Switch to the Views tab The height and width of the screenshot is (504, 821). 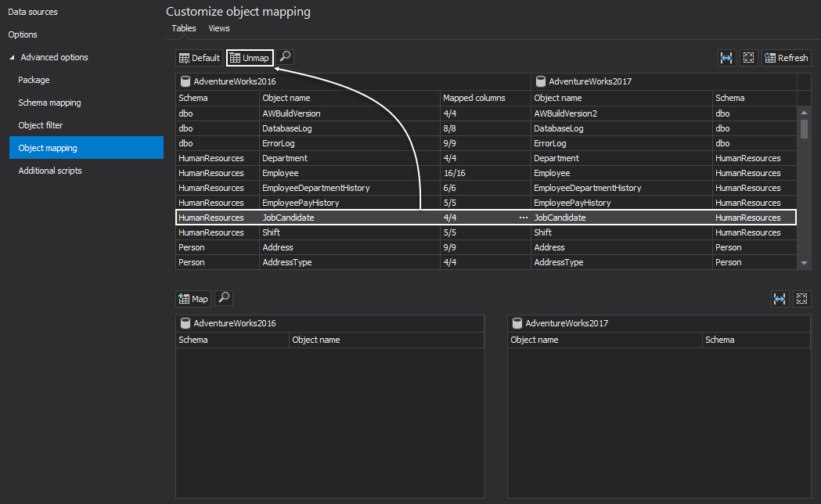(219, 28)
